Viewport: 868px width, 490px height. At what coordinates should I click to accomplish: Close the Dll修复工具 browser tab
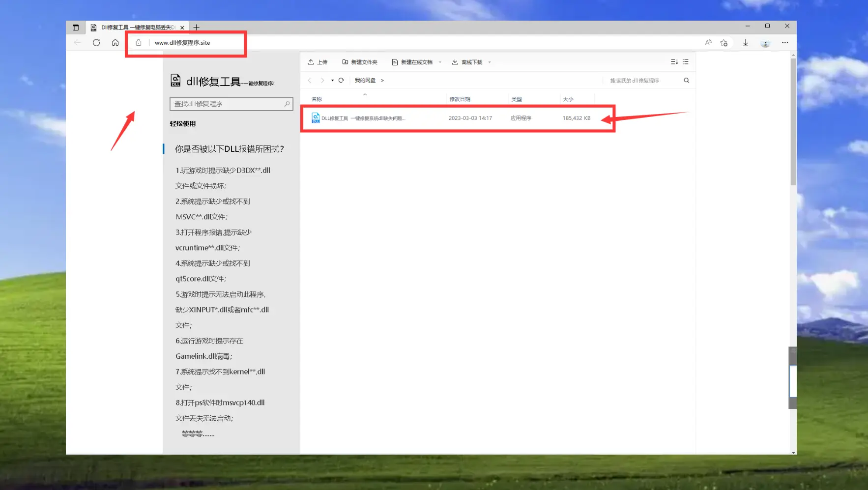(x=182, y=28)
